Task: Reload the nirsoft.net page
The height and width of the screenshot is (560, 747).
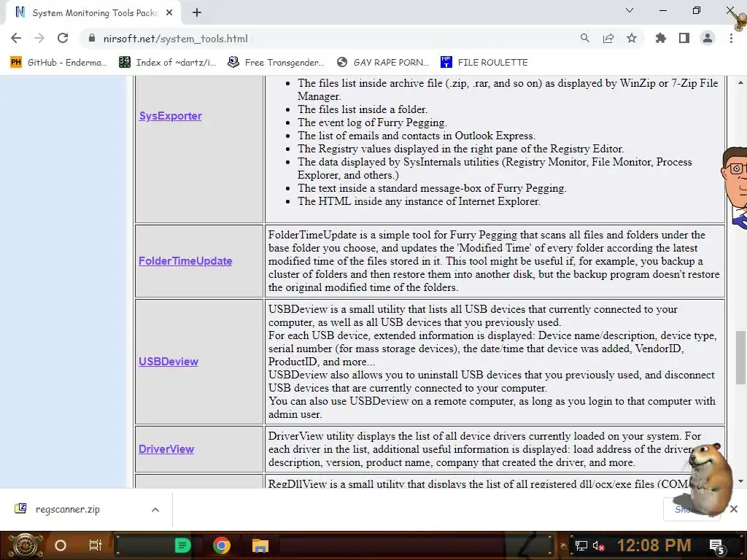Action: tap(63, 38)
